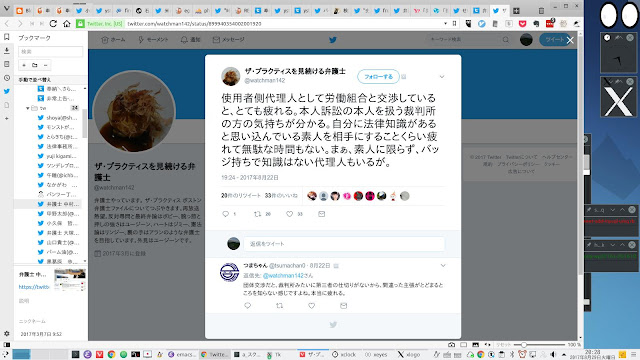Collapse the tw bookmark folder
This screenshot has height=360, width=640.
pos(28,108)
